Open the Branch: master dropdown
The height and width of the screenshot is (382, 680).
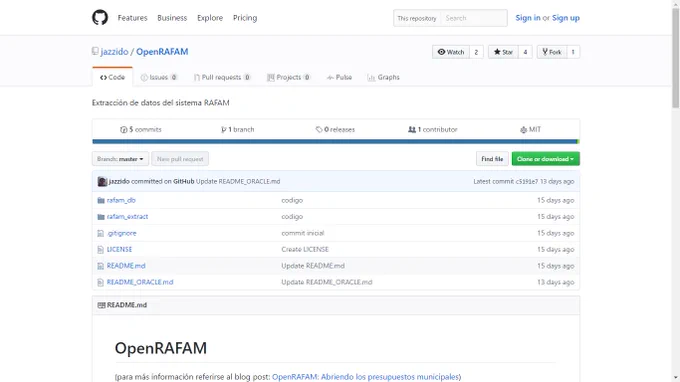point(120,159)
